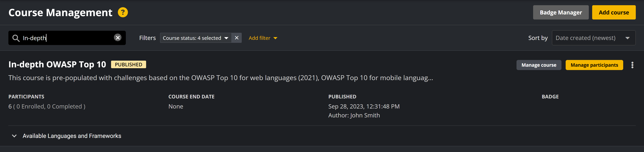The width and height of the screenshot is (644, 152).
Task: Open the Course status filter dropdown
Action: (x=195, y=38)
